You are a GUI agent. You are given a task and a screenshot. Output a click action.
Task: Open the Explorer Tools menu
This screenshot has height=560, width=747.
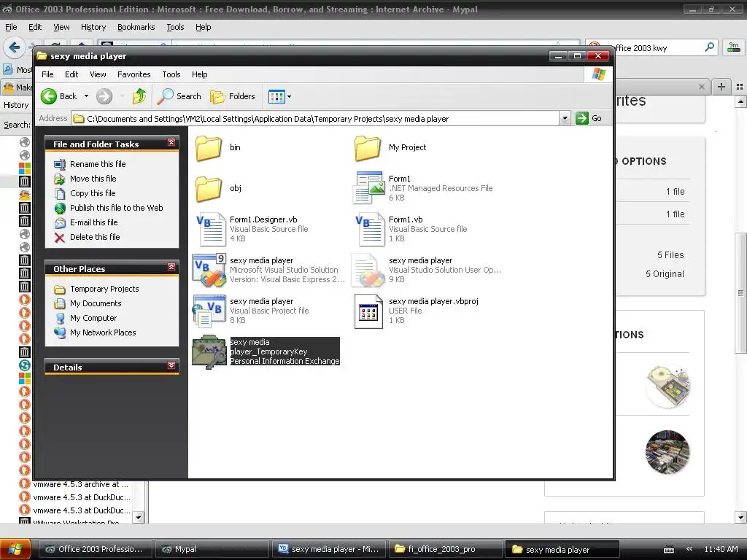tap(171, 74)
